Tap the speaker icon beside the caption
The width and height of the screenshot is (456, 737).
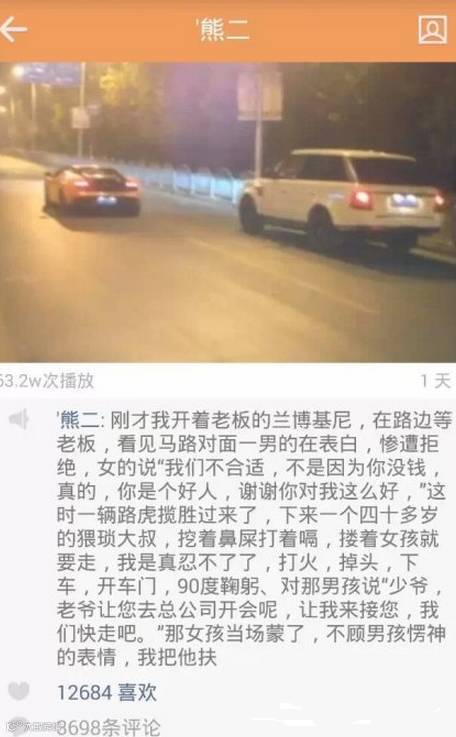tap(19, 419)
